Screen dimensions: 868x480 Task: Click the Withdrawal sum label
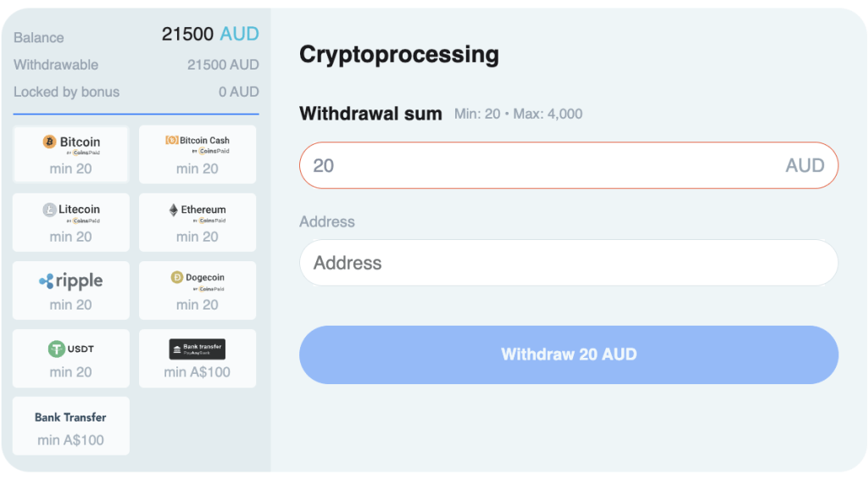pyautogui.click(x=370, y=114)
